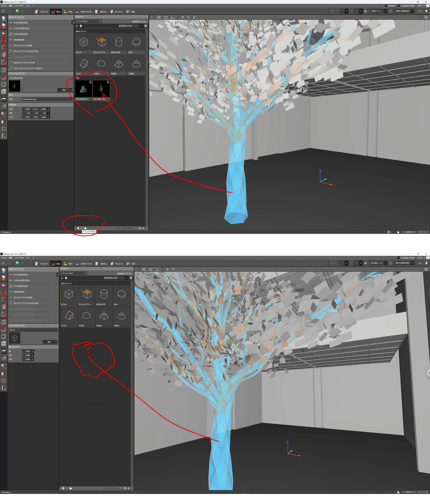Click the save object icon in the upper window's object panel footer
Image resolution: width=430 pixels, height=504 pixels.
pos(82,228)
